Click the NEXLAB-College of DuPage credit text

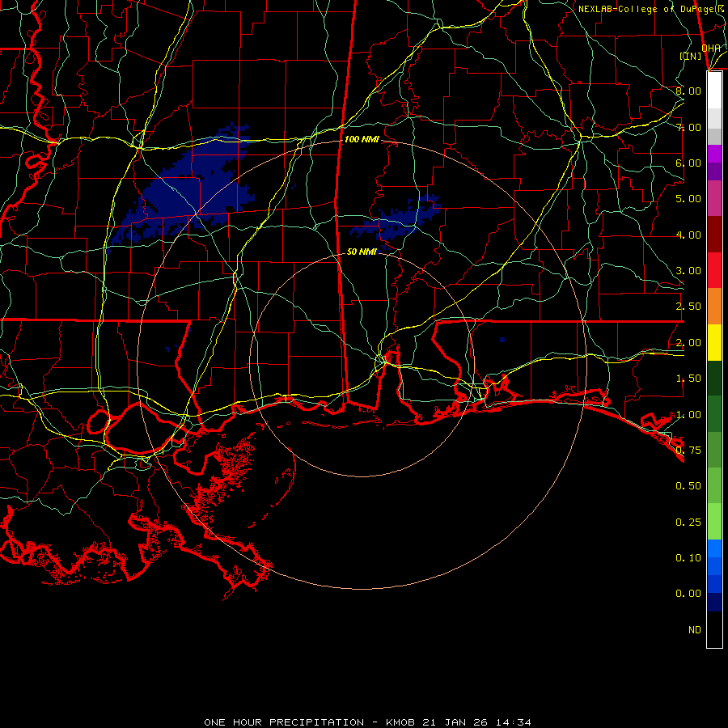pyautogui.click(x=650, y=9)
